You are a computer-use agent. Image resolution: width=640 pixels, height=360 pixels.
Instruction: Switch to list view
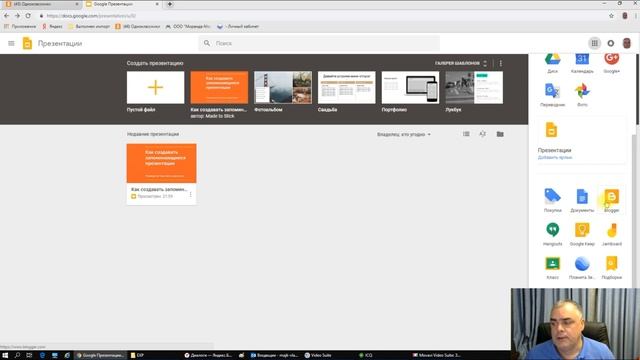coord(466,134)
